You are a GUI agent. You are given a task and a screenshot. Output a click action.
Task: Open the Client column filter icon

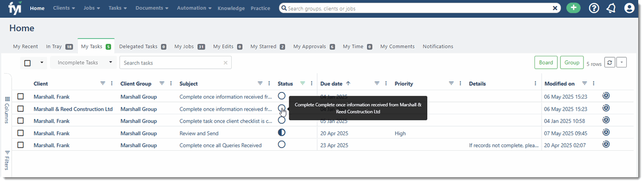click(102, 83)
